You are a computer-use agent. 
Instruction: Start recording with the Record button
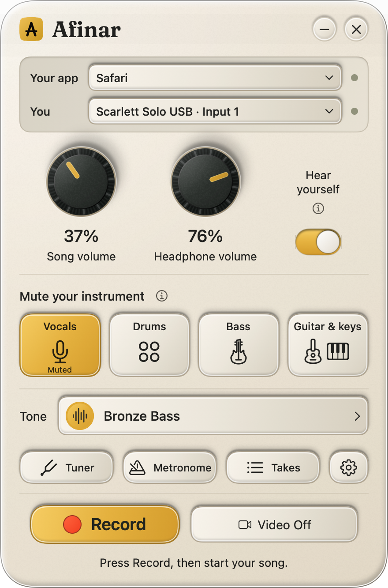[105, 524]
